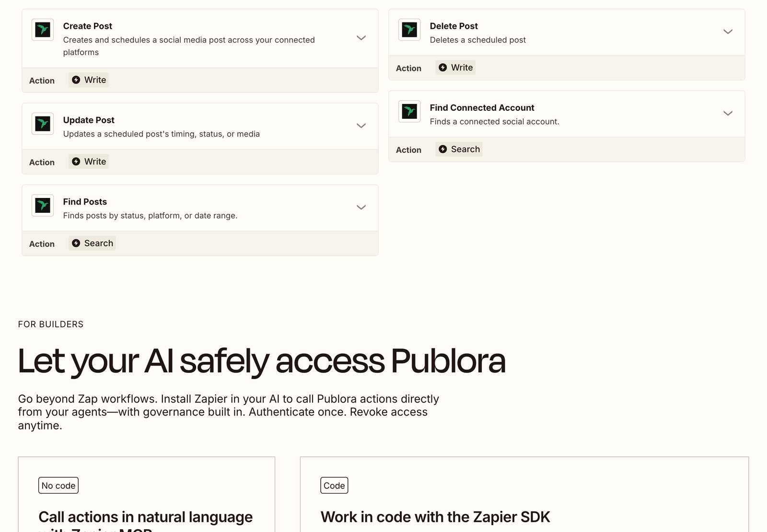The width and height of the screenshot is (767, 532).
Task: Select the Search badge under Find Connected Account
Action: click(459, 149)
